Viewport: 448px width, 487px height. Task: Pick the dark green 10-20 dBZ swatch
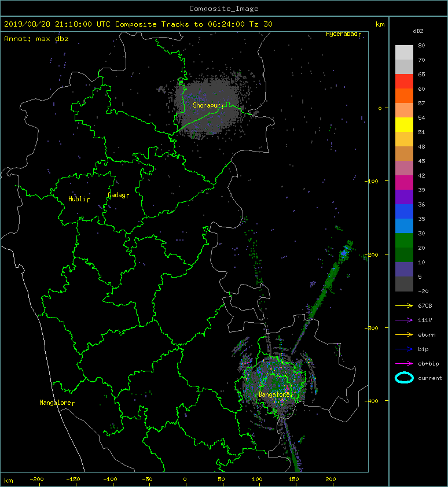404,254
